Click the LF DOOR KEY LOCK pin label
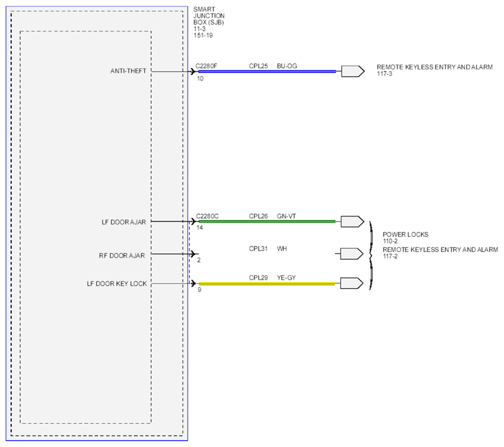 (117, 284)
